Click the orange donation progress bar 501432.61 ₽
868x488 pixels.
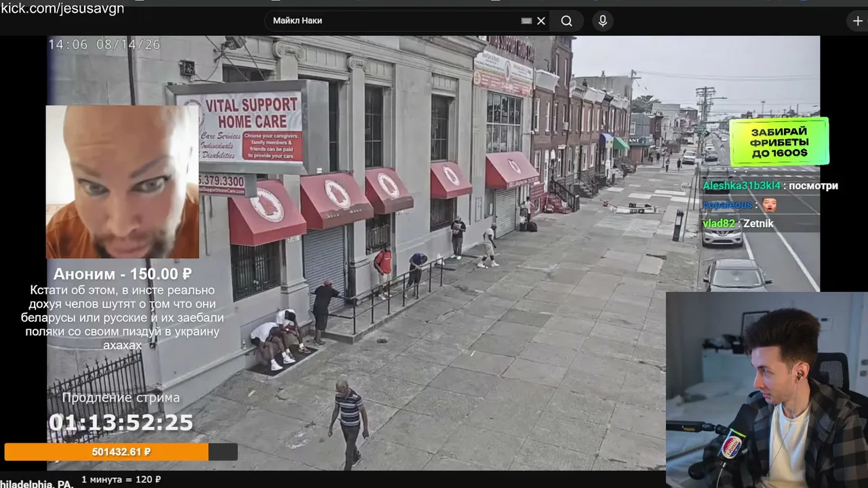(121, 452)
